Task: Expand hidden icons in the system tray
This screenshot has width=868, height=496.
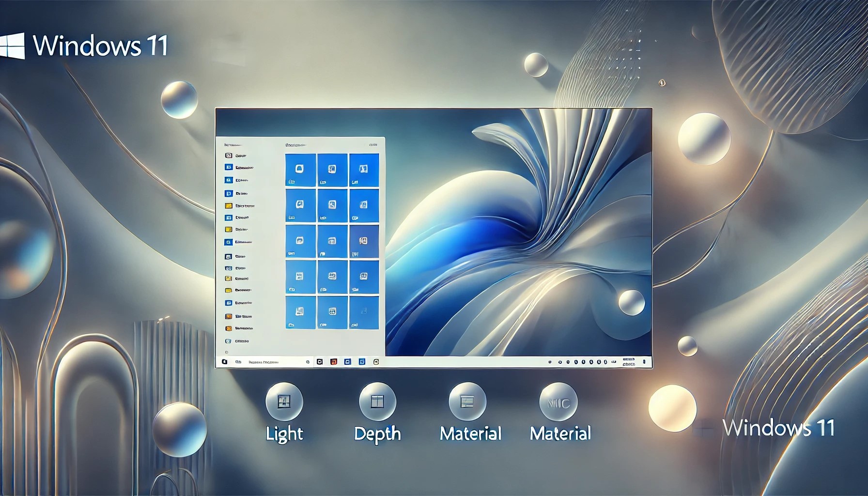Action: 549,361
